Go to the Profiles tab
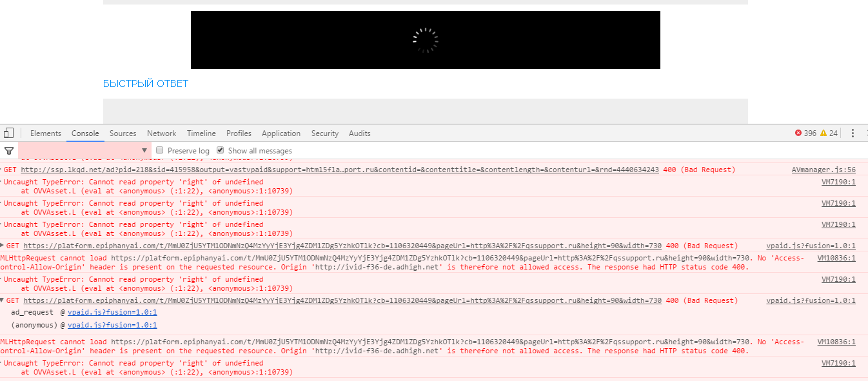Screen dimensions: 868x381 point(239,133)
